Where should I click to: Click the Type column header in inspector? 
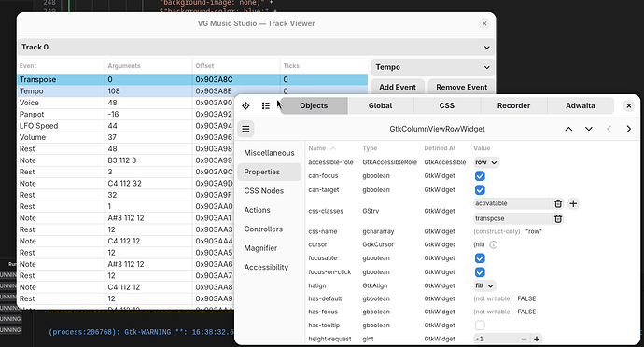tap(370, 148)
